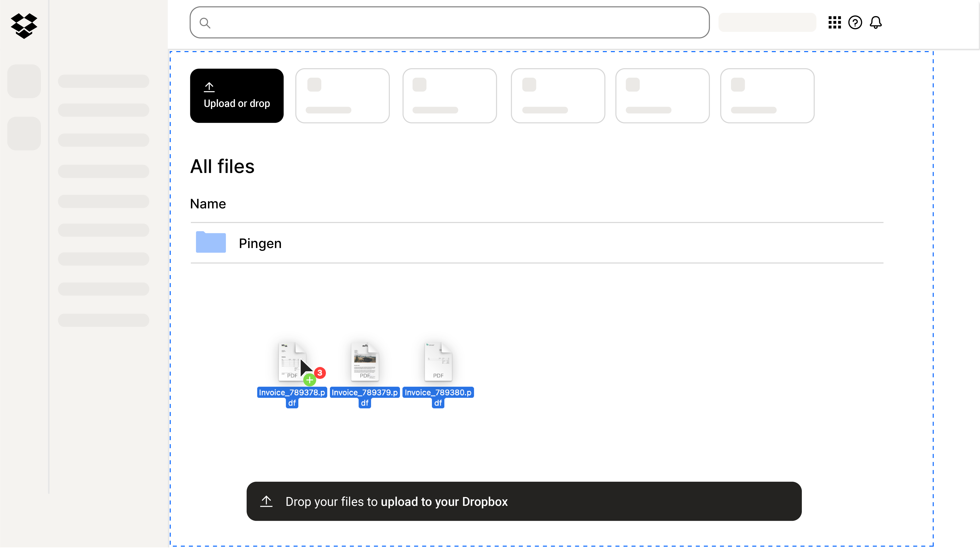Click the red counter badge showing 3
Image resolution: width=980 pixels, height=552 pixels.
[320, 373]
